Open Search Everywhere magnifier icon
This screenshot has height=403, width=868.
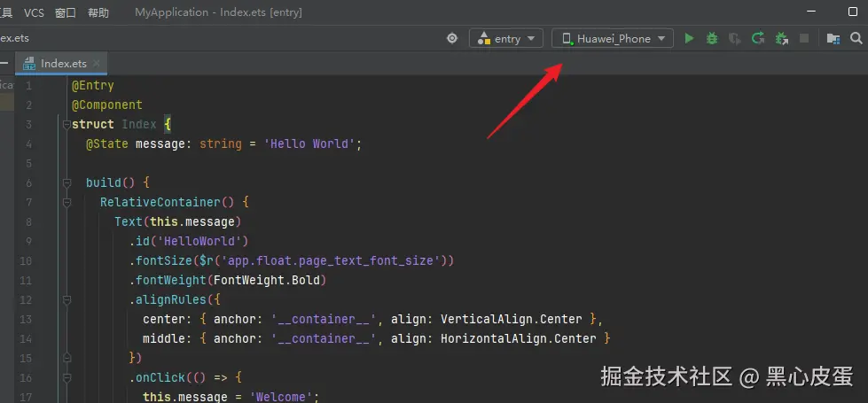[x=856, y=39]
